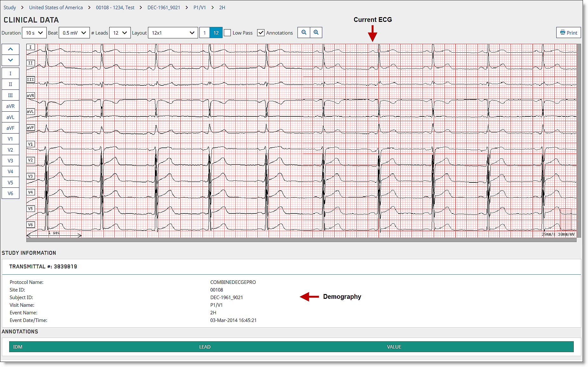Image resolution: width=588 pixels, height=367 pixels.
Task: Open the 00108 - 1234, Test site link
Action: click(x=115, y=7)
